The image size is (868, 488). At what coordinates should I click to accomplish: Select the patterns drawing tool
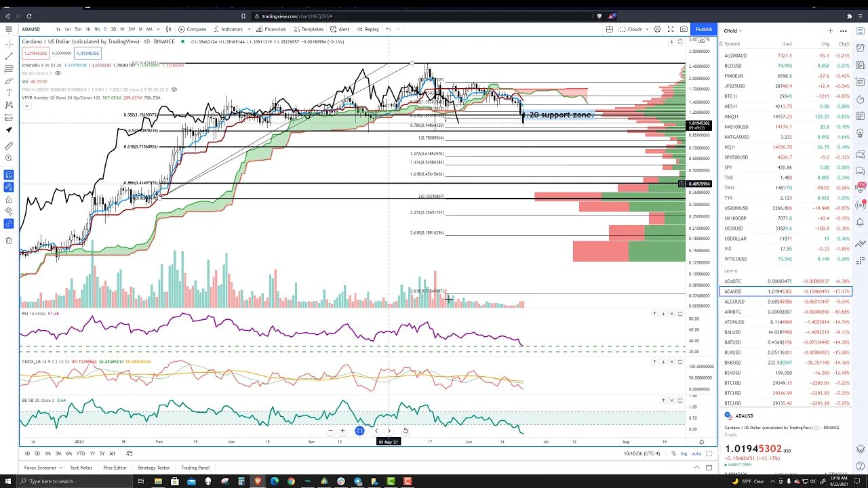pos(8,105)
